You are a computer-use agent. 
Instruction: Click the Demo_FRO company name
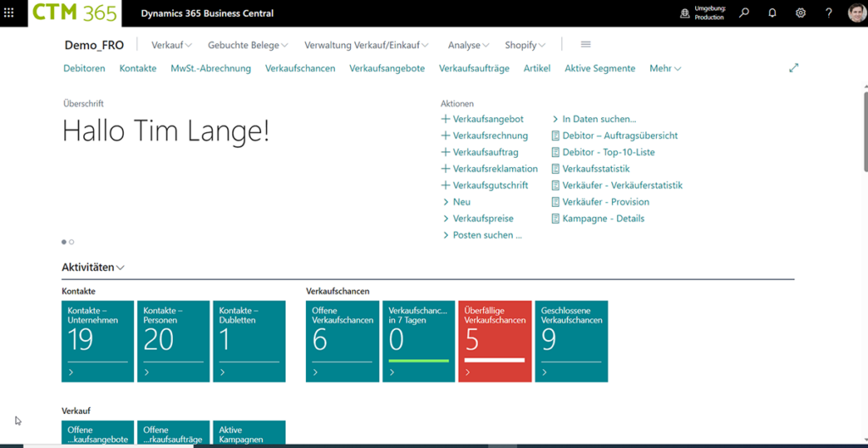(x=94, y=45)
